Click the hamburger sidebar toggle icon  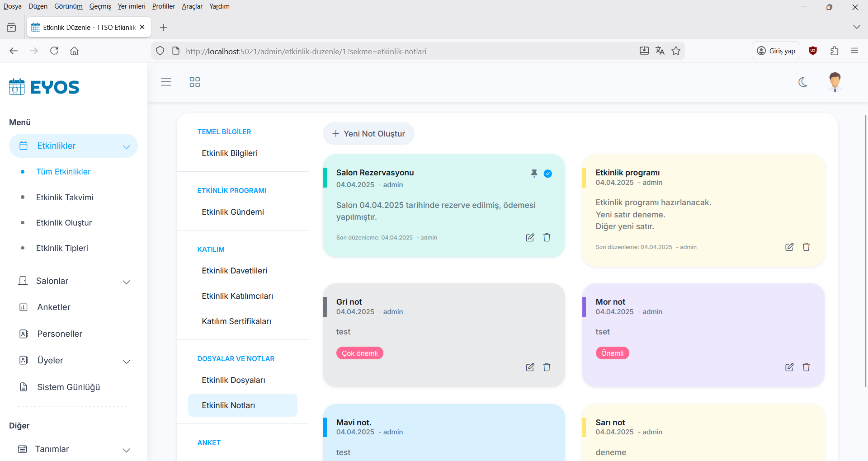[166, 82]
